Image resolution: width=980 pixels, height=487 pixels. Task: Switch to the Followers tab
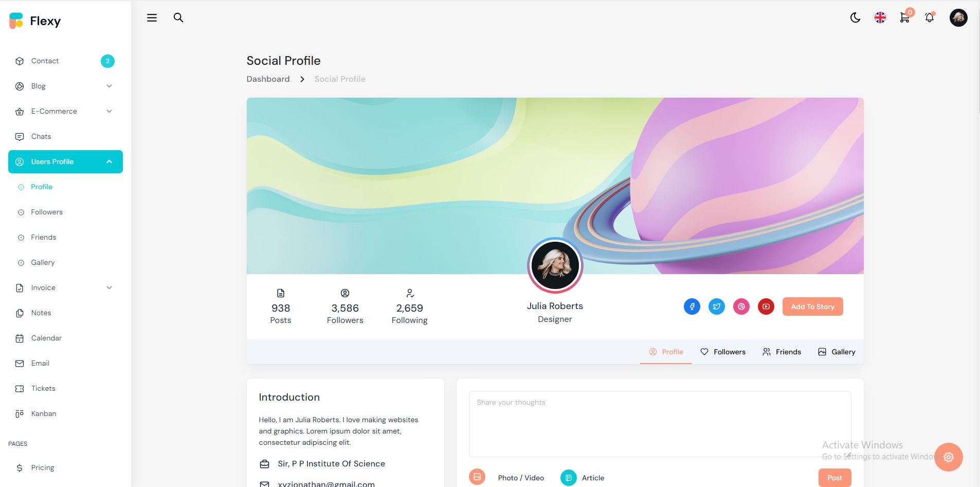(x=723, y=352)
